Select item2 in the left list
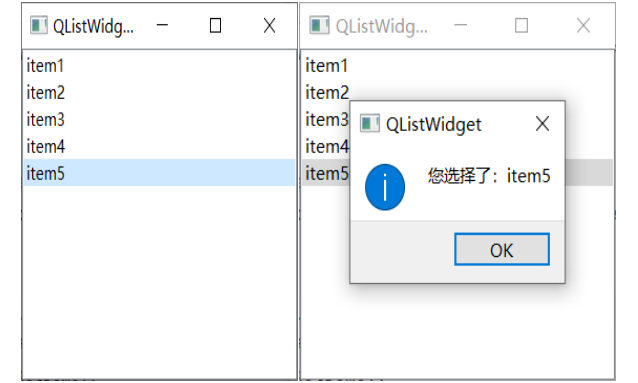Image resolution: width=638 pixels, height=383 pixels. (x=160, y=92)
